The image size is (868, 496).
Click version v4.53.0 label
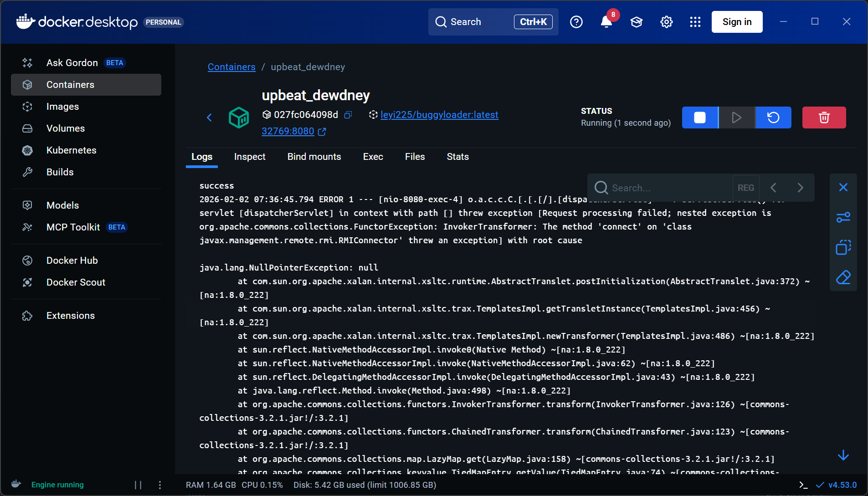pyautogui.click(x=842, y=485)
